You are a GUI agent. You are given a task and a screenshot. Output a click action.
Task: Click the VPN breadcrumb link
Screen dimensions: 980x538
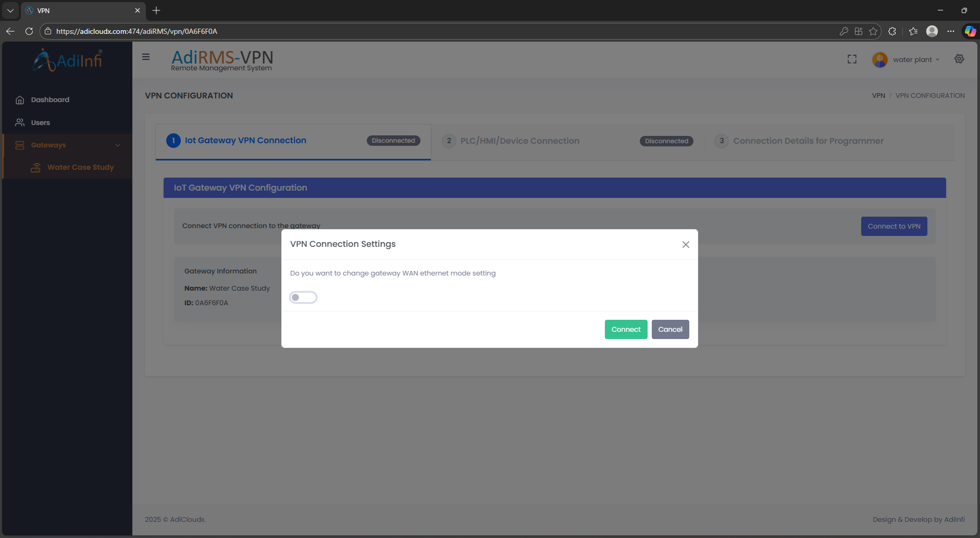click(x=878, y=96)
